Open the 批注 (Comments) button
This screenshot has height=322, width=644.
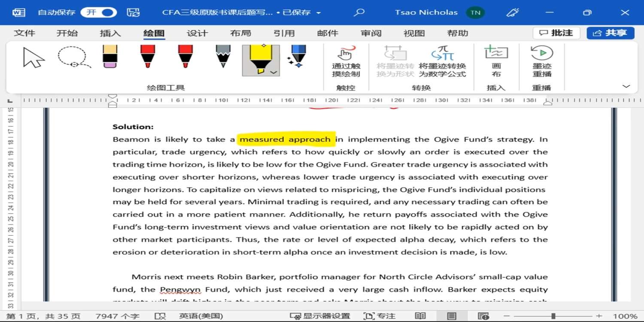pos(556,33)
